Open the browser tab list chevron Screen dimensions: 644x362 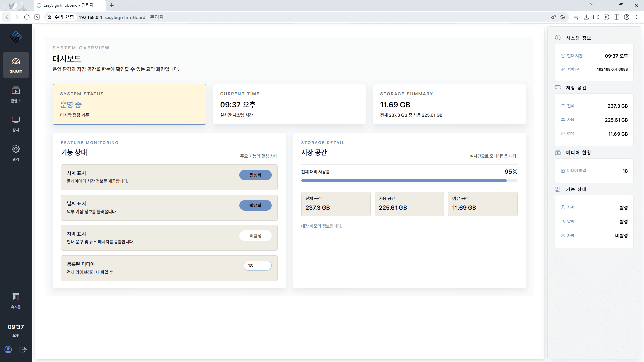[x=591, y=5]
